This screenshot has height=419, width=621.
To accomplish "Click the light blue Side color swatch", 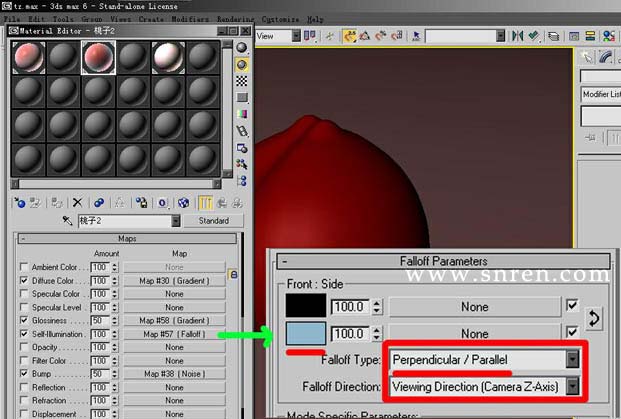I will tap(306, 333).
